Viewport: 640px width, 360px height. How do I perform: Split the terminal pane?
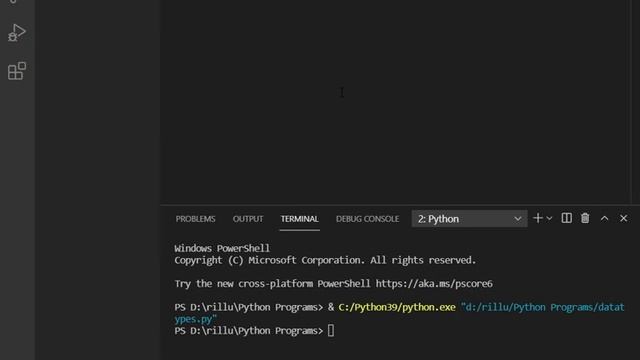pos(567,218)
